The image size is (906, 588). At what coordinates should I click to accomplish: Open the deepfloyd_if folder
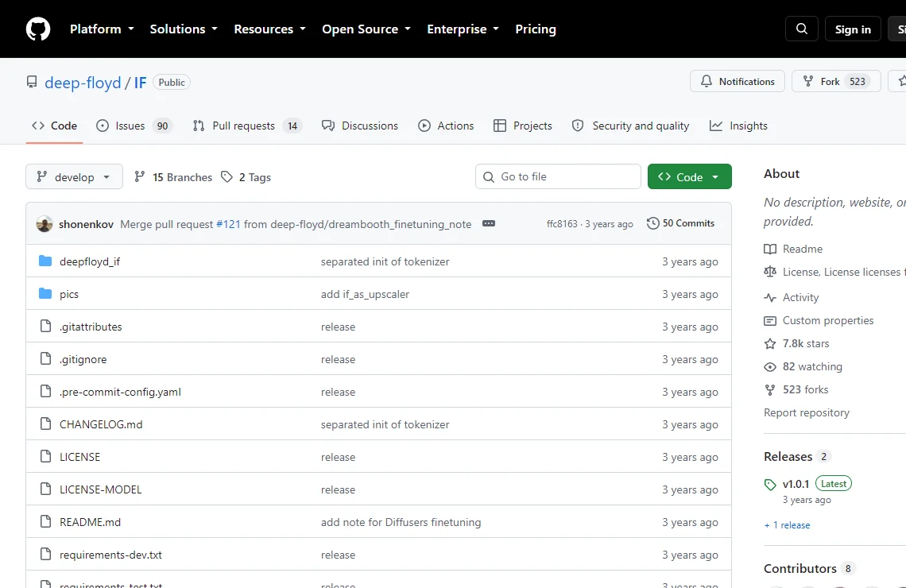click(x=90, y=261)
